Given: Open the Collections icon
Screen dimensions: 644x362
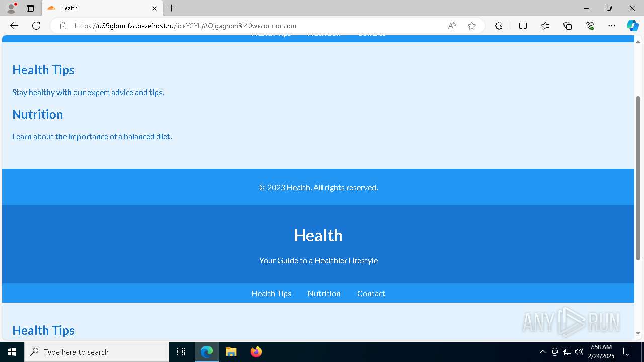Looking at the screenshot, I should point(568,26).
